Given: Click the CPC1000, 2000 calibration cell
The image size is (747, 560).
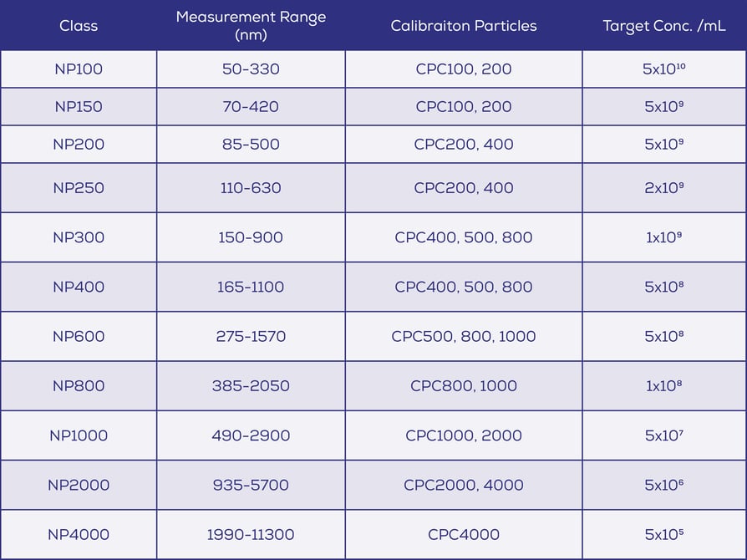Looking at the screenshot, I should (x=463, y=435).
